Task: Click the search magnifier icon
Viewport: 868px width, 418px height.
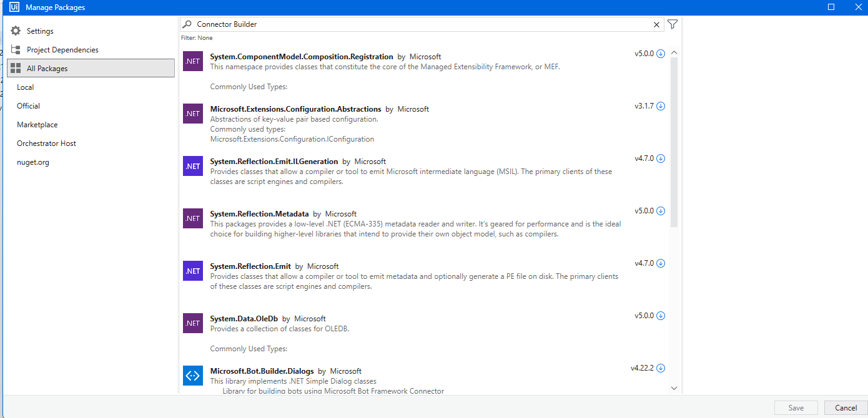Action: tap(187, 24)
